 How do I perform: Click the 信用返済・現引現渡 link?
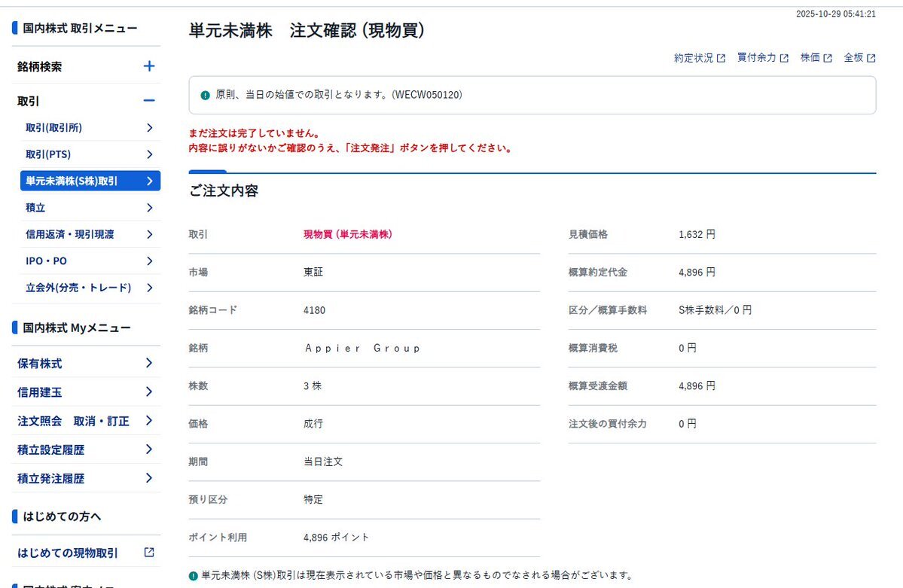[83, 234]
